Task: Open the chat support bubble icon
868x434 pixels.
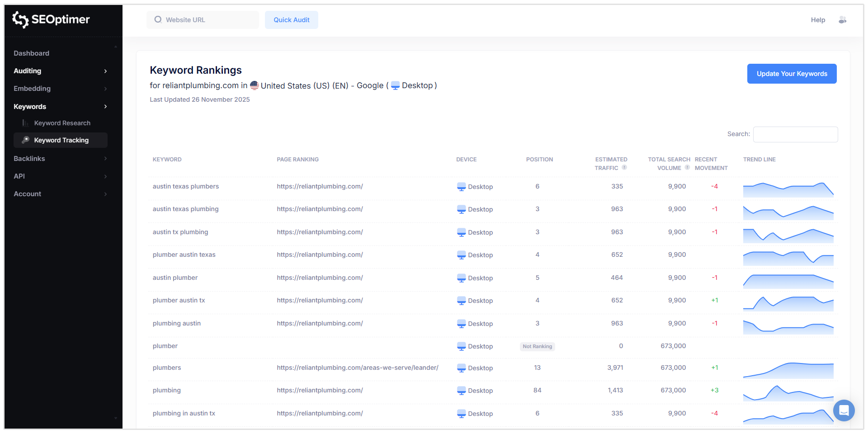Action: (x=844, y=410)
